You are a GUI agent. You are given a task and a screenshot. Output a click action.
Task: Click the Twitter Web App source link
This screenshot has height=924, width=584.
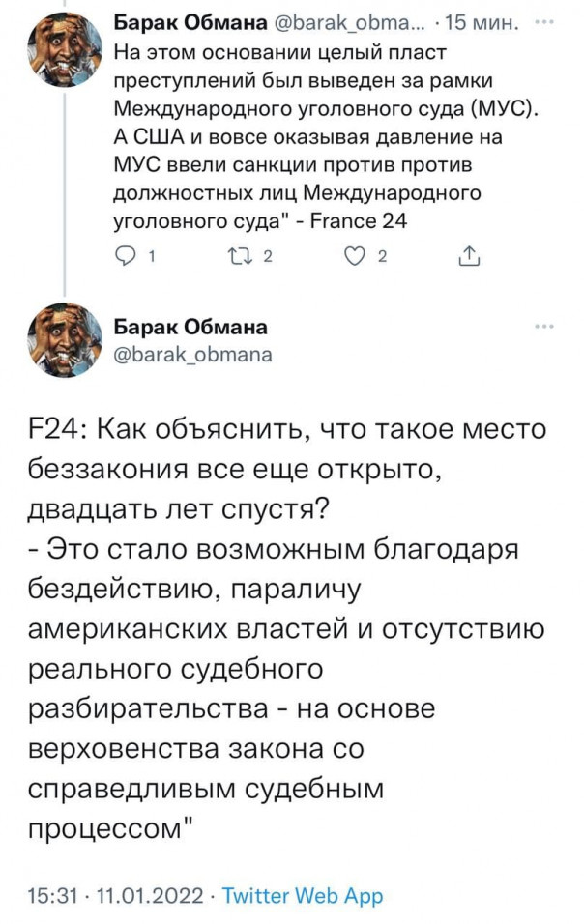(x=303, y=896)
